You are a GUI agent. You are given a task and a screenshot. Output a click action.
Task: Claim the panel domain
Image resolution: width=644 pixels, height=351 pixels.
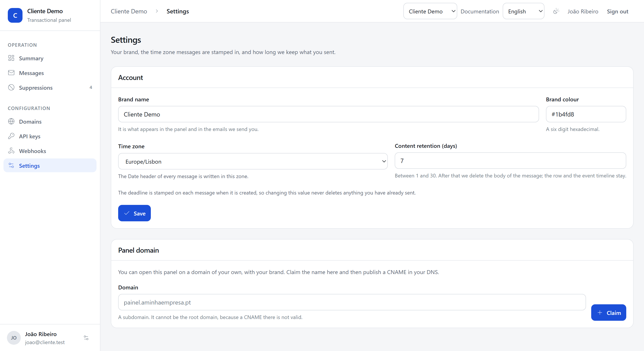coord(608,313)
